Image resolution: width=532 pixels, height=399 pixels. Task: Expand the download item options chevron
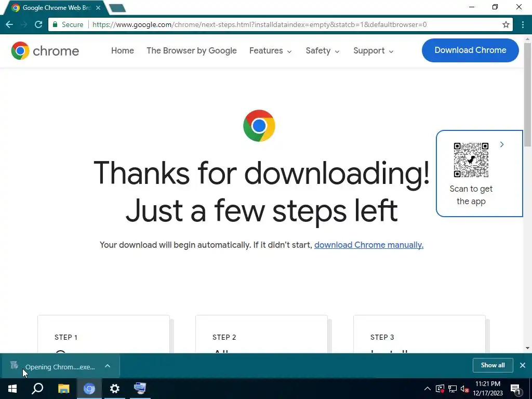108,366
